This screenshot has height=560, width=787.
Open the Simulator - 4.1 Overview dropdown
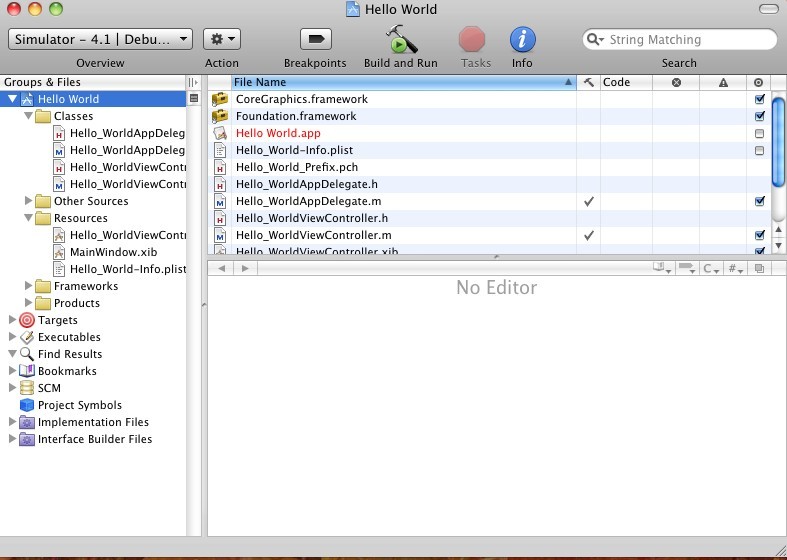coord(100,39)
